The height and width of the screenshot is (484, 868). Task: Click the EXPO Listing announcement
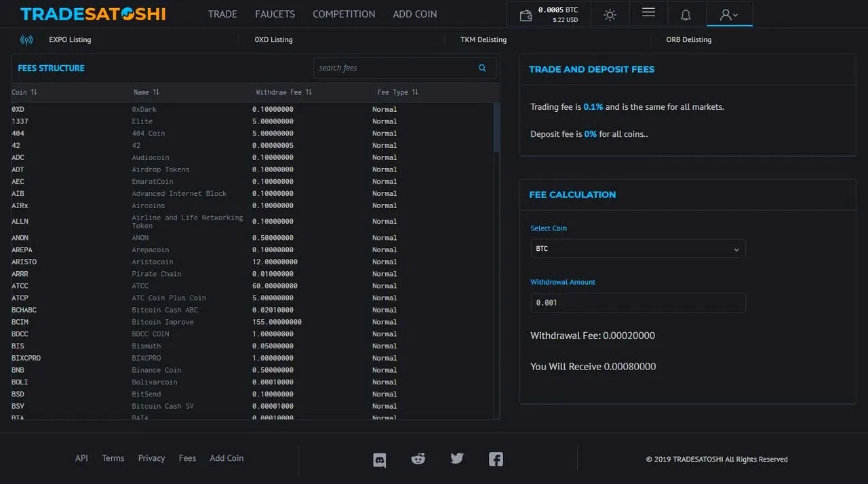tap(70, 40)
